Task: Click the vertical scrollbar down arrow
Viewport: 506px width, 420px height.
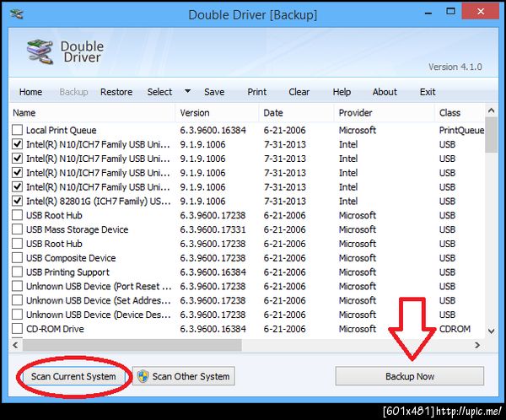Action: [x=491, y=331]
